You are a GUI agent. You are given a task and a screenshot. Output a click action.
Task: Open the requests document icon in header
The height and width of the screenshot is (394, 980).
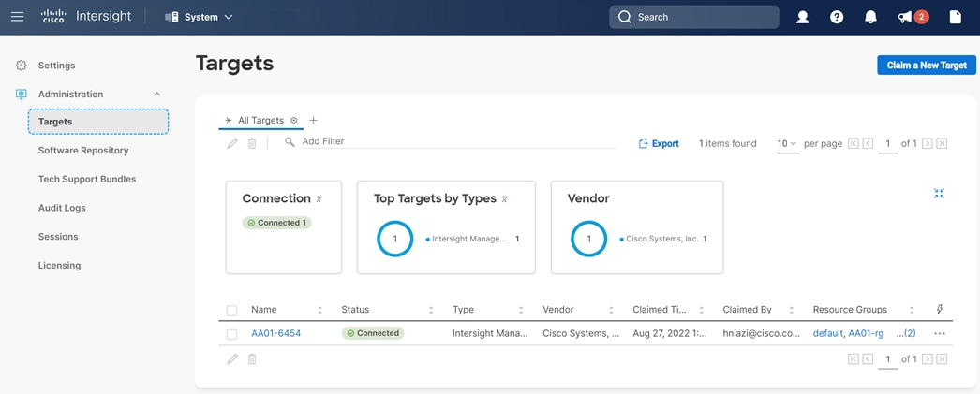coord(955,17)
